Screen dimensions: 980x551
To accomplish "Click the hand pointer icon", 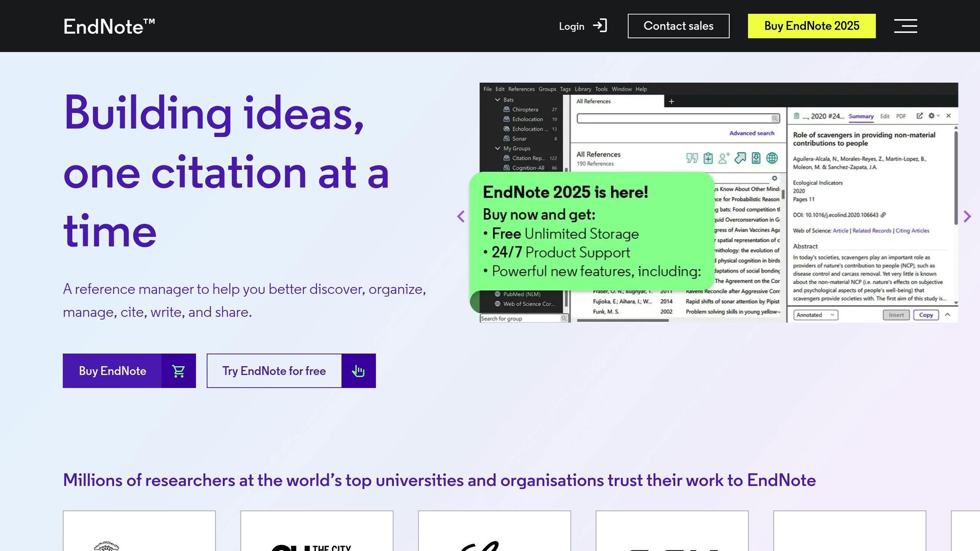I will click(358, 371).
